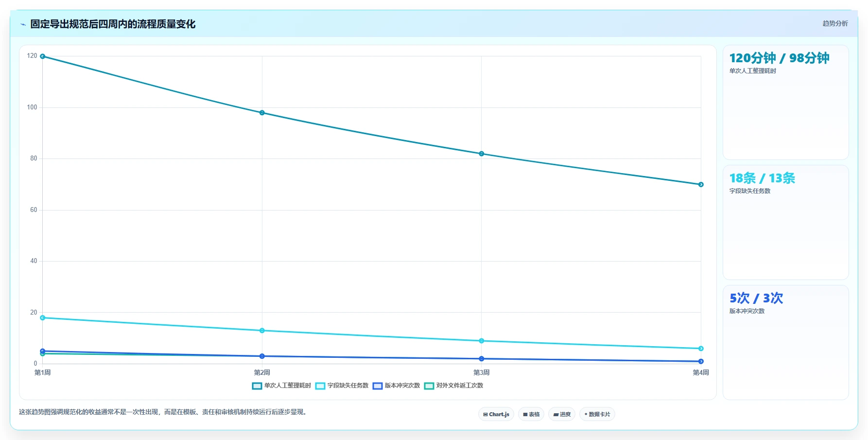The height and width of the screenshot is (440, 868).
Task: Click the 第3周 point on 版本冲突次数 line
Action: point(482,359)
